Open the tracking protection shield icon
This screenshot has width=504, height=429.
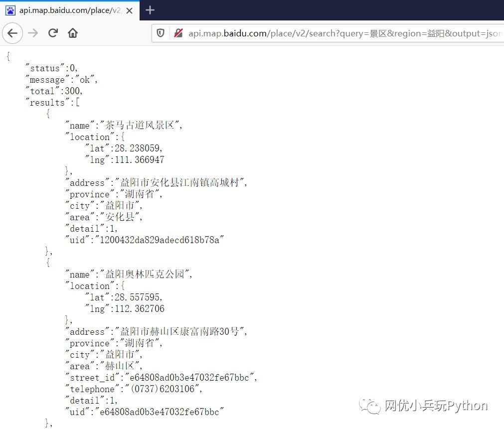(161, 33)
